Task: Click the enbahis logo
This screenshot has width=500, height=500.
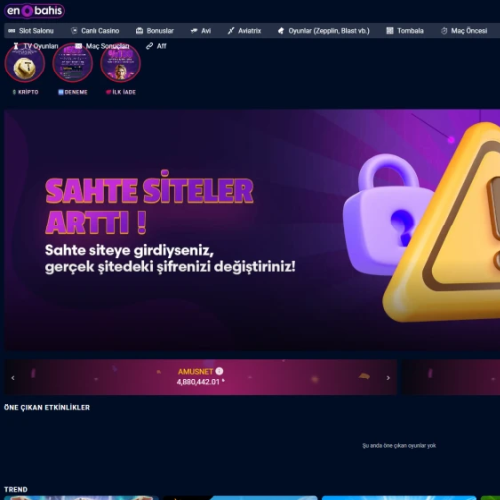Action: pyautogui.click(x=34, y=11)
